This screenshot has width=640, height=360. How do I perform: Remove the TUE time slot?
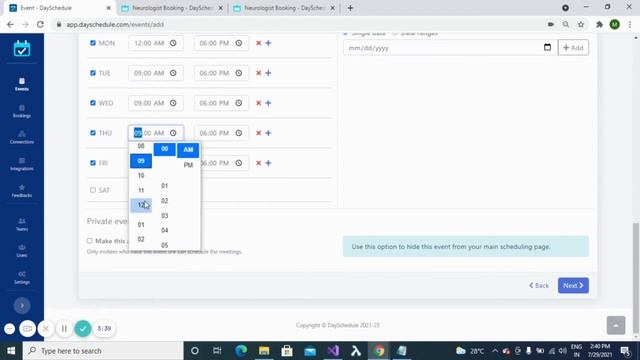tap(258, 73)
